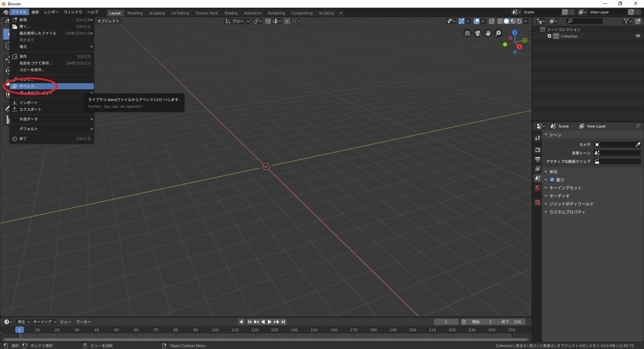The image size is (644, 349).
Task: Hide Collection with eye icon
Action: tap(638, 36)
